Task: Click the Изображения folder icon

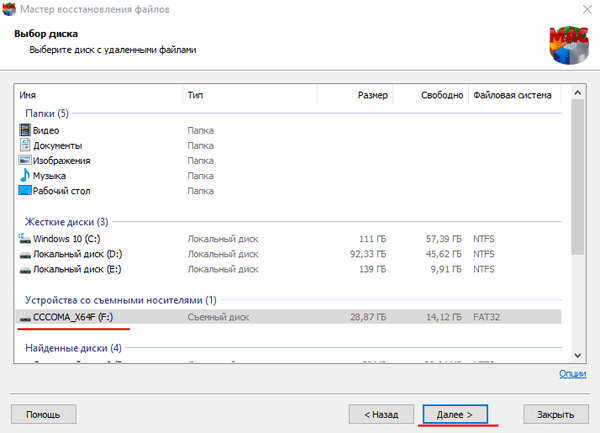Action: tap(25, 160)
